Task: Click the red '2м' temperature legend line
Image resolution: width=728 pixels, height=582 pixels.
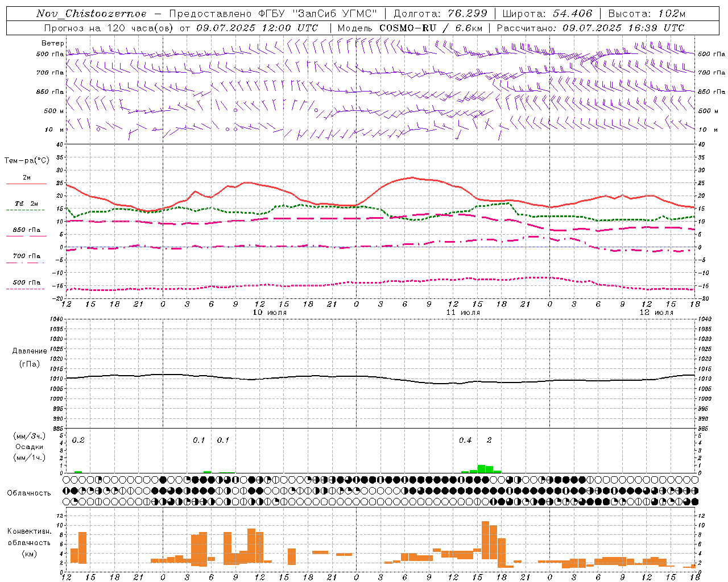Action: (x=27, y=184)
